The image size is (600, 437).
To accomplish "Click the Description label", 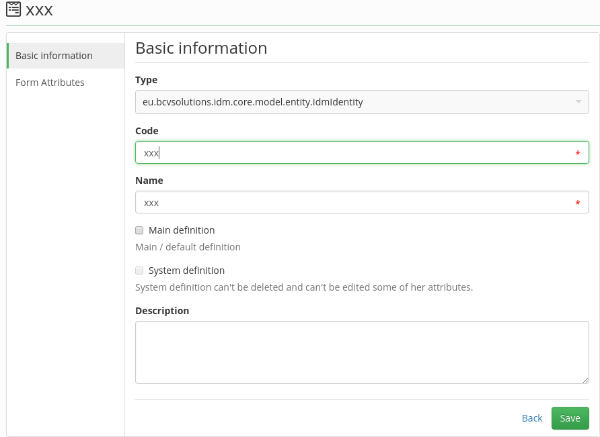I will (x=162, y=311).
